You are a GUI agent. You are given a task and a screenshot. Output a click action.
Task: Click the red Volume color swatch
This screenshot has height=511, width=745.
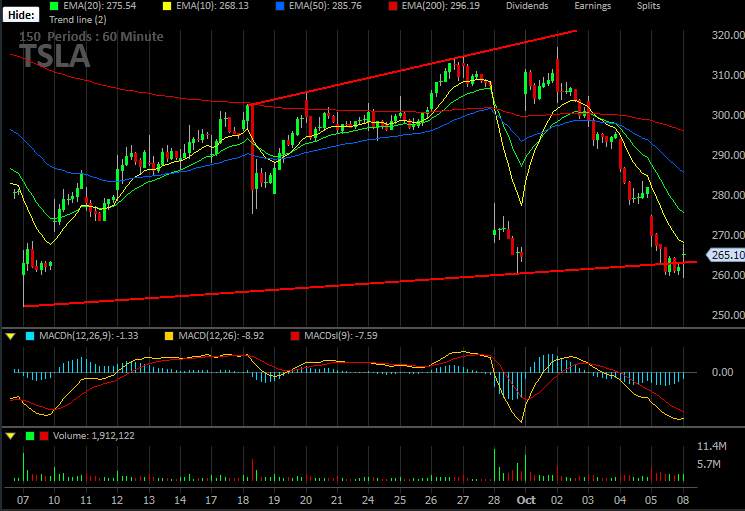point(44,436)
